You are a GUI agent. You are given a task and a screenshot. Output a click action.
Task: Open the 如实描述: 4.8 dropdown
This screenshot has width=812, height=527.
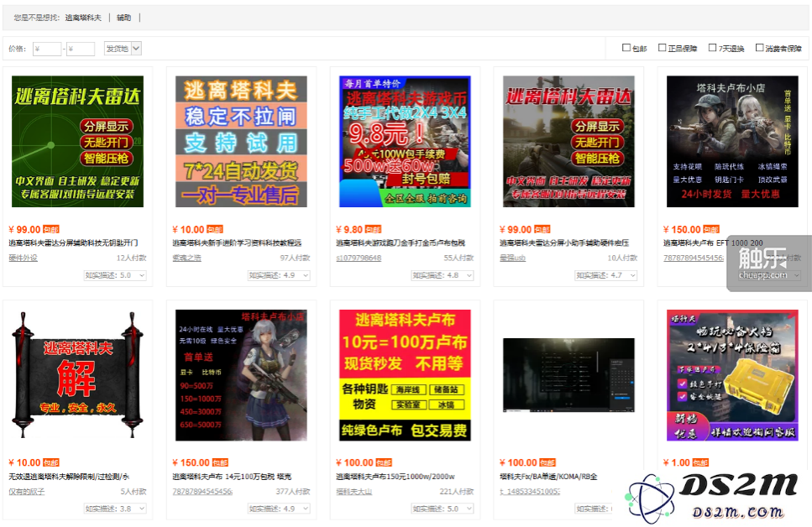coord(443,275)
